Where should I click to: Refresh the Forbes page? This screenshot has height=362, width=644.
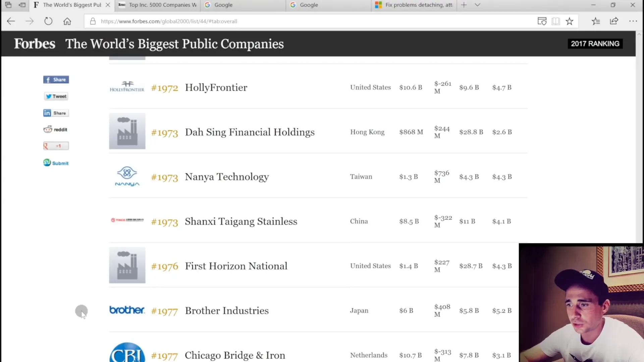click(x=48, y=21)
